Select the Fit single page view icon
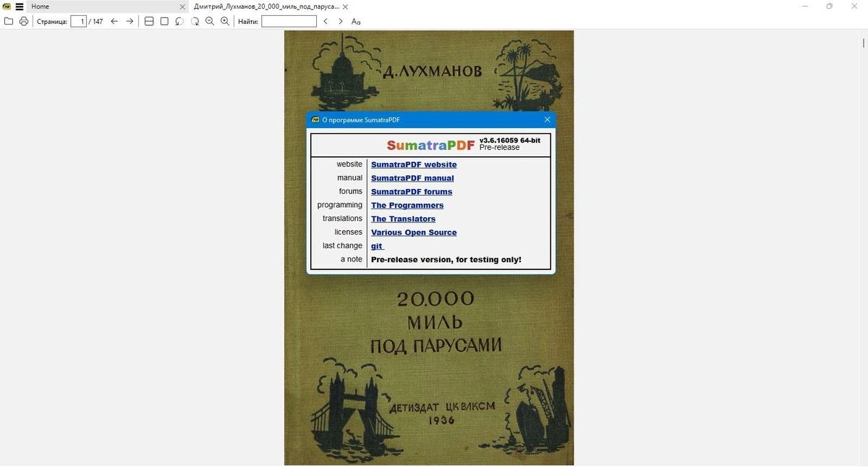 (164, 21)
